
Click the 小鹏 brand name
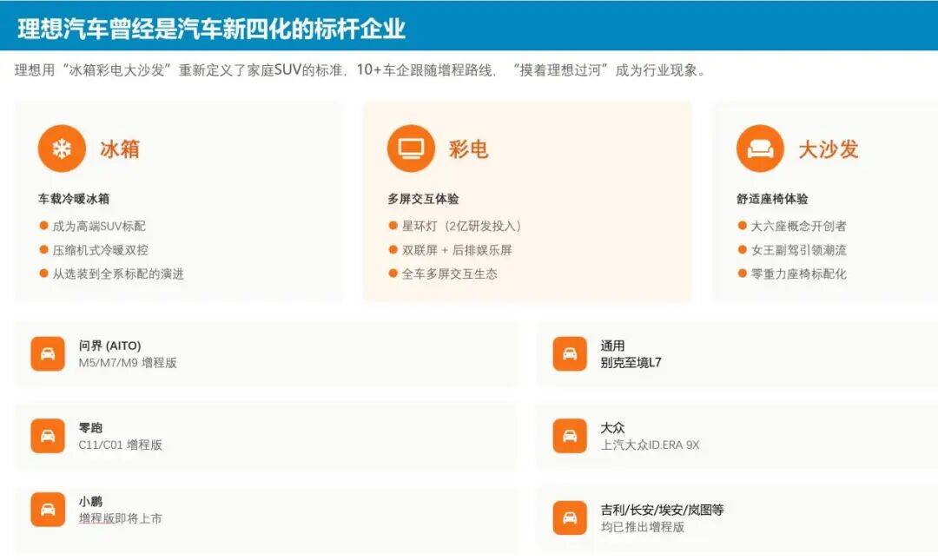[x=91, y=501]
